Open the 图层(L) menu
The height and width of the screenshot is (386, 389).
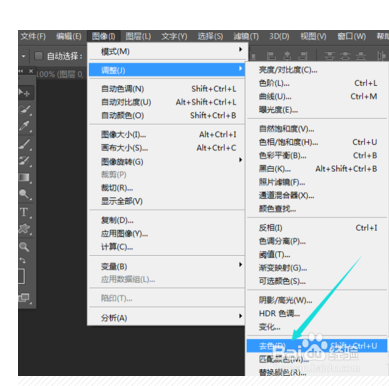click(x=138, y=36)
